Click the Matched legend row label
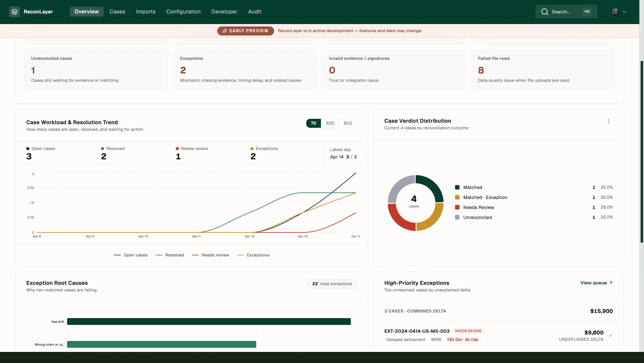This screenshot has height=363, width=644. coord(473,187)
